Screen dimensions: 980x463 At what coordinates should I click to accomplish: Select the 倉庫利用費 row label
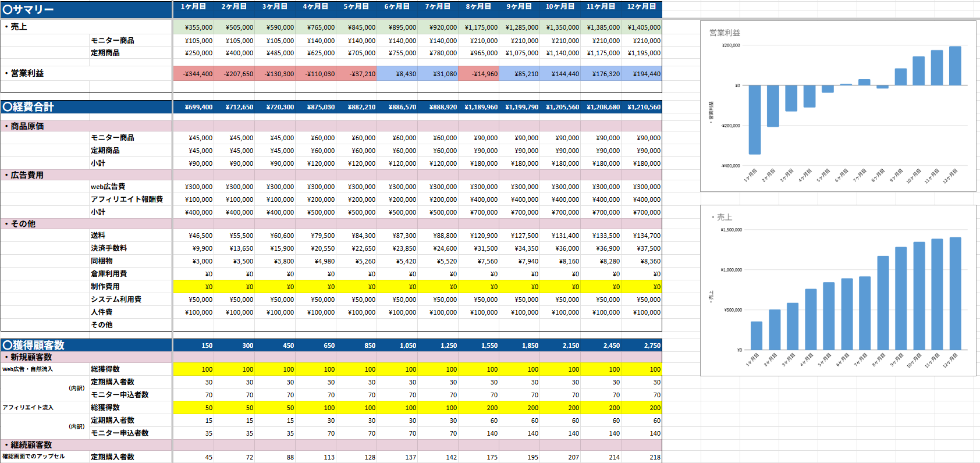pos(109,274)
